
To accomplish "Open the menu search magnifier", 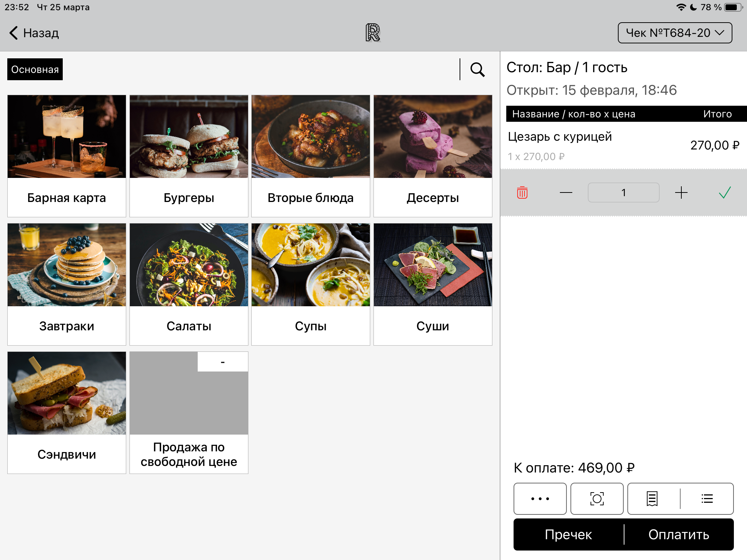I will (477, 69).
